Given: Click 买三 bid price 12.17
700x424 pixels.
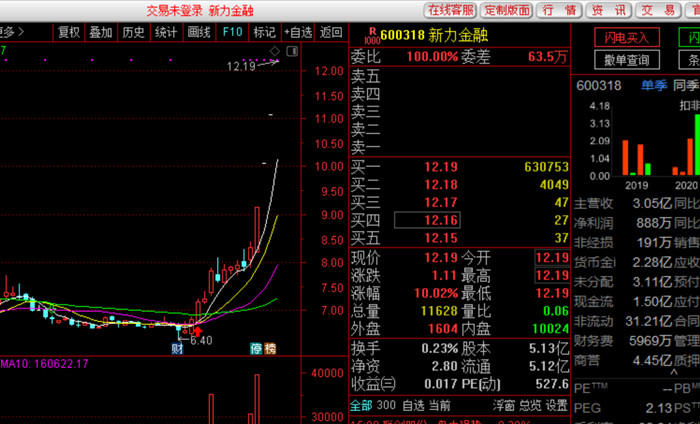Looking at the screenshot, I should tap(441, 203).
